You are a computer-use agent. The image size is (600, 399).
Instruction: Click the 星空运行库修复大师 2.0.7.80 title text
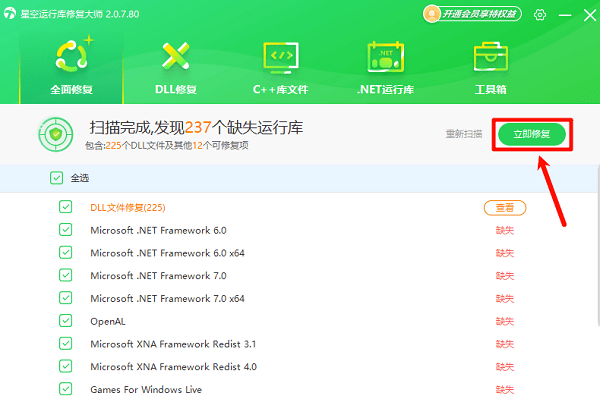click(x=80, y=14)
